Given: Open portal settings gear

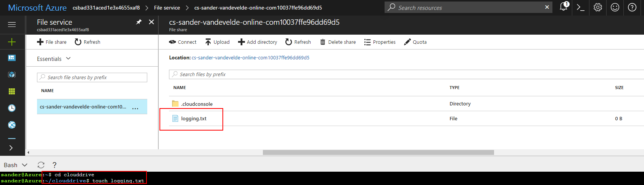Looking at the screenshot, I should [598, 8].
